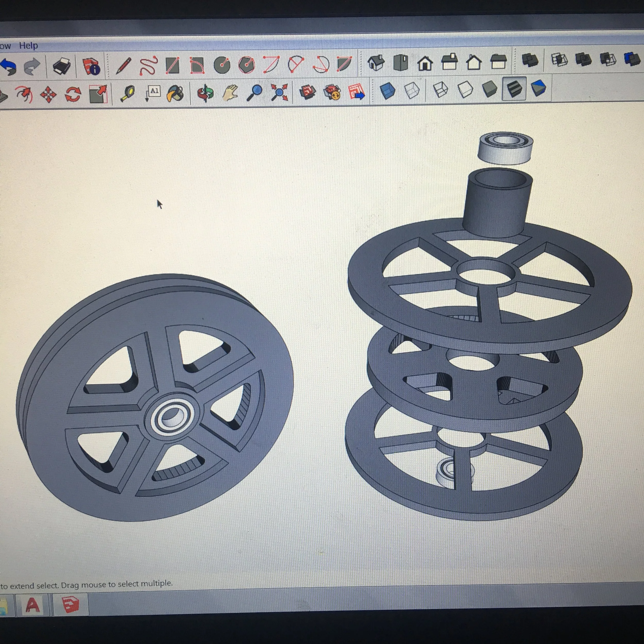Select the assembled wheel model
Viewport: 644px width, 644px height.
(x=155, y=397)
